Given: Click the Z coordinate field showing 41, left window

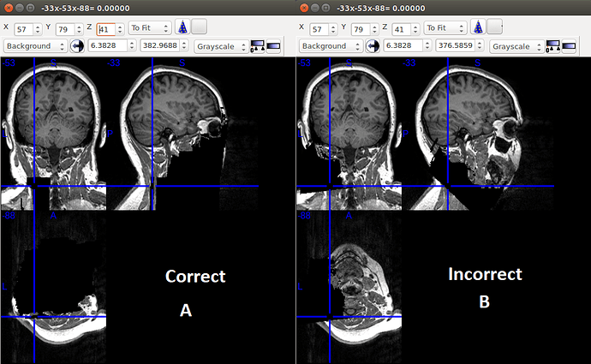Looking at the screenshot, I should pyautogui.click(x=106, y=29).
